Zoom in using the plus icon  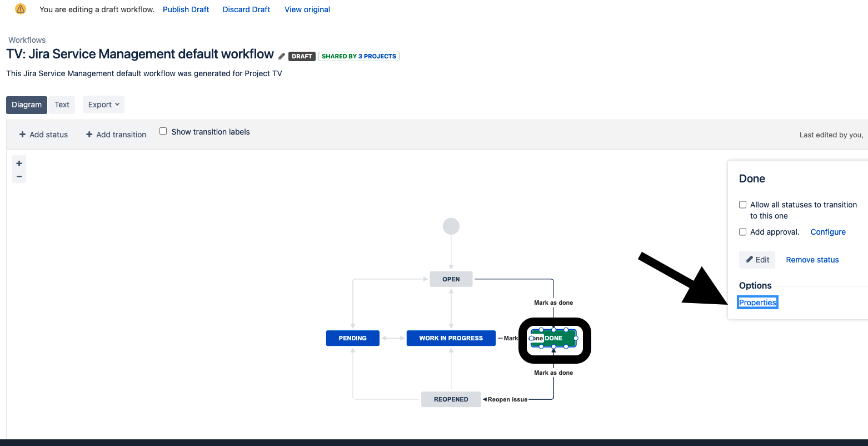point(19,162)
